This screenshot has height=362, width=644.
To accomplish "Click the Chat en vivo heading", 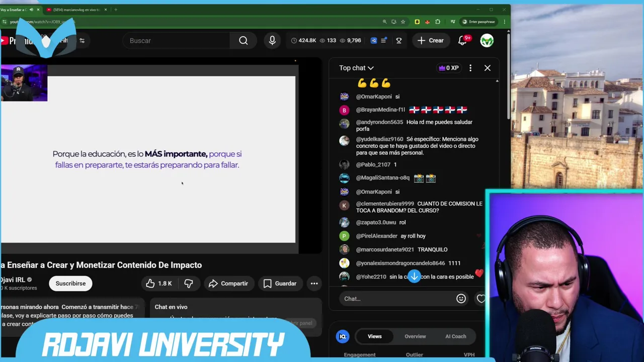I will (171, 307).
